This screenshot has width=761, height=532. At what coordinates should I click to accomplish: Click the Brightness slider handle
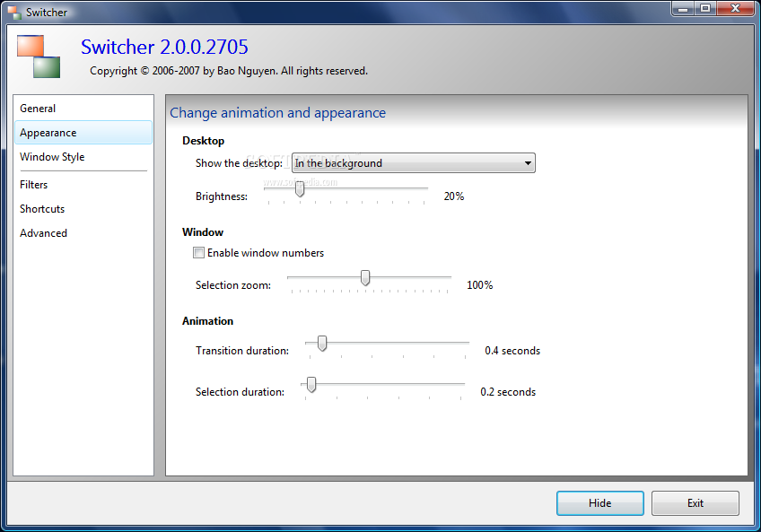300,188
